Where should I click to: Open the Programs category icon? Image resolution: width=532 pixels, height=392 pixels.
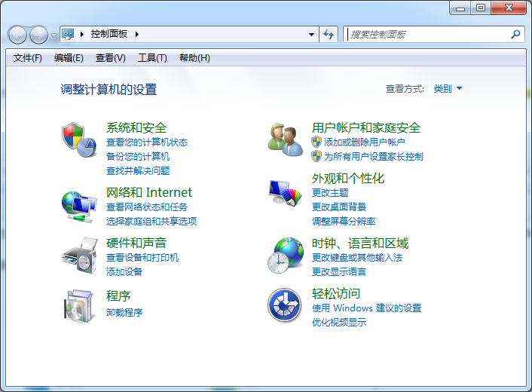[x=79, y=305]
